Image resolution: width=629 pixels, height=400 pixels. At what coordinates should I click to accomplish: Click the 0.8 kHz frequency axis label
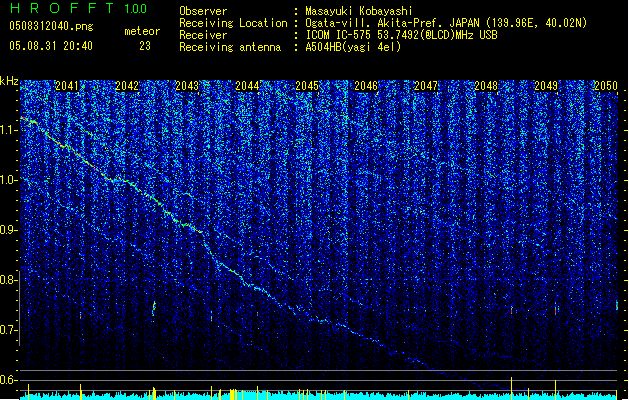click(x=9, y=280)
